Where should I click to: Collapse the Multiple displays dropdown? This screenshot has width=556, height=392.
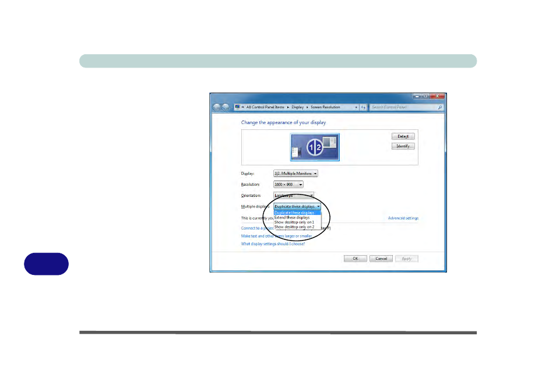(x=297, y=206)
